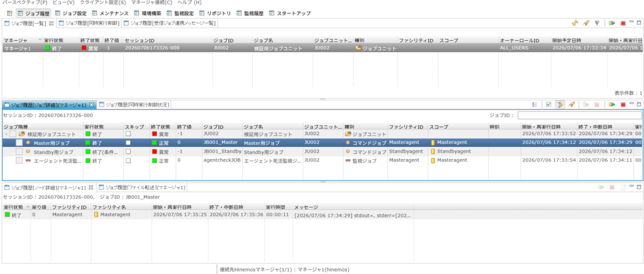Open the ヘルプ (H) menu
The height and width of the screenshot is (274, 644).
pos(189,3)
